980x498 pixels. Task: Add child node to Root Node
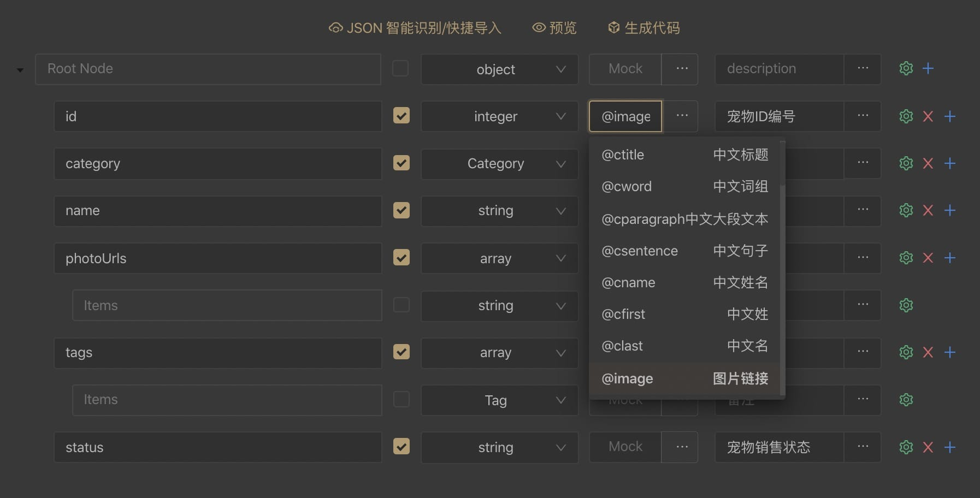coord(928,68)
